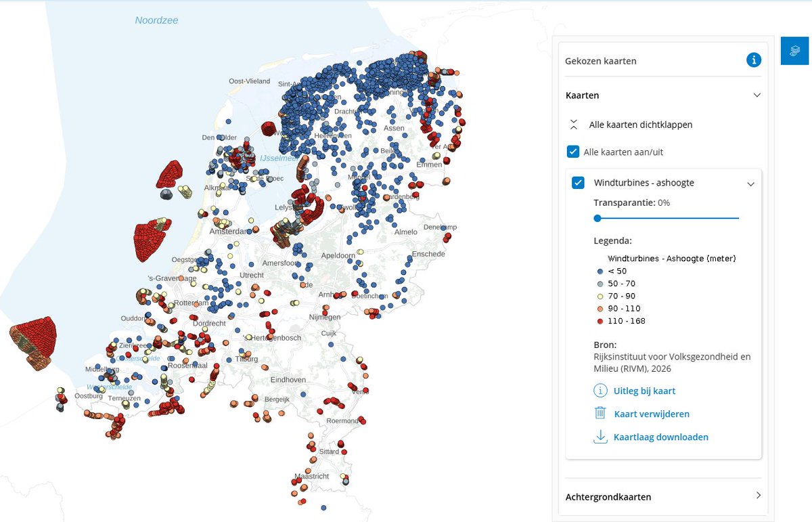
Task: Open the Kaarten section header
Action: 582,95
